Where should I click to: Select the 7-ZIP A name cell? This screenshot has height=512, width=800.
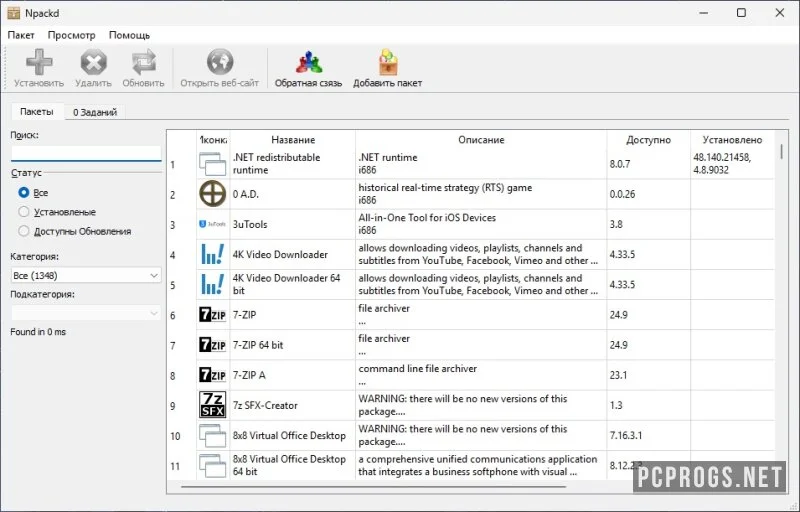coord(293,375)
